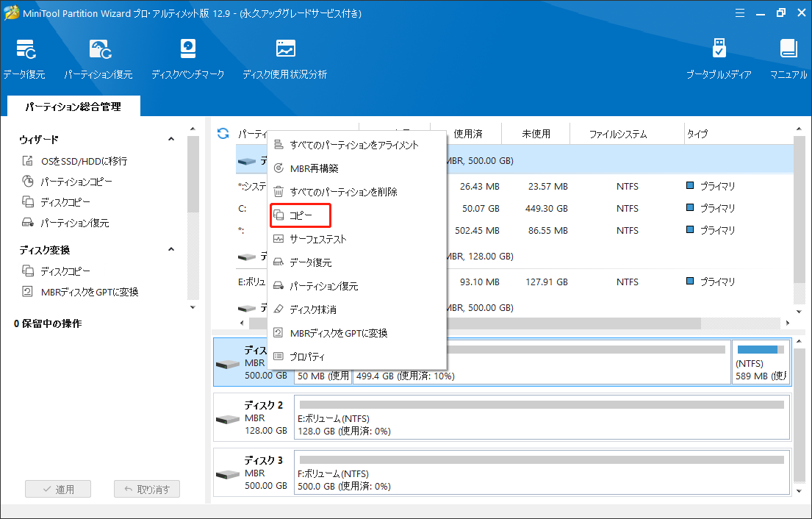Image resolution: width=812 pixels, height=519 pixels.
Task: Select the C: partition row
Action: click(514, 208)
